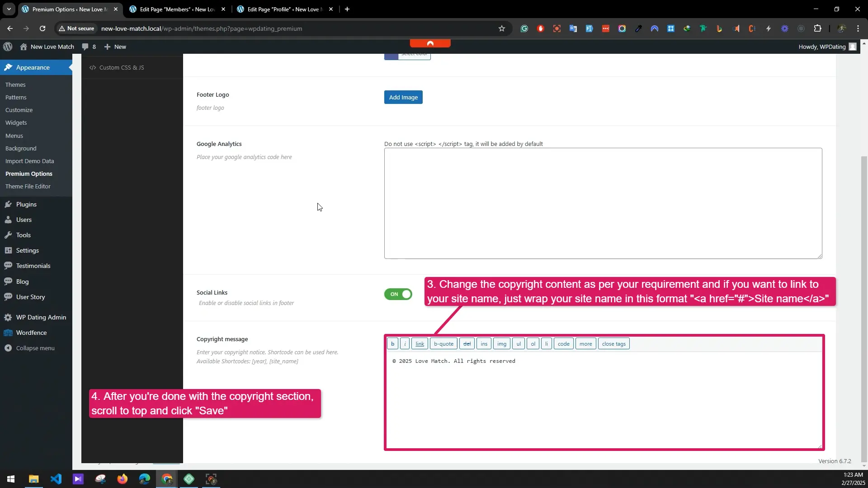Click the ol quicktag button
The image size is (868, 488).
click(x=533, y=344)
